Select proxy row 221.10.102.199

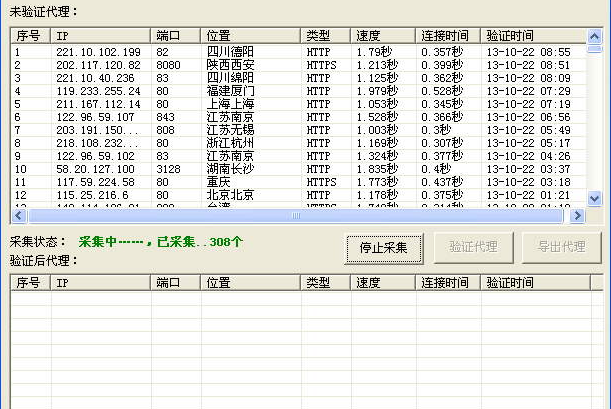coord(98,52)
